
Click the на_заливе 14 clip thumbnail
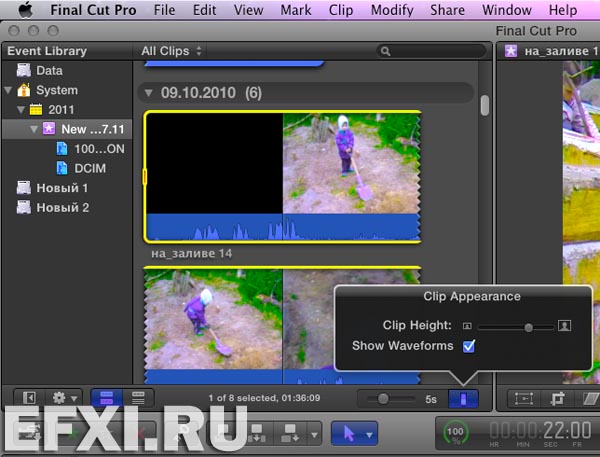pyautogui.click(x=282, y=177)
